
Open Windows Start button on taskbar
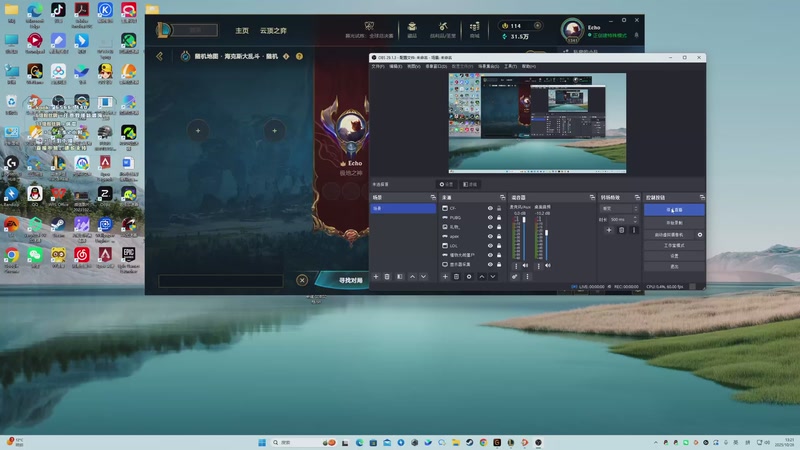262,442
